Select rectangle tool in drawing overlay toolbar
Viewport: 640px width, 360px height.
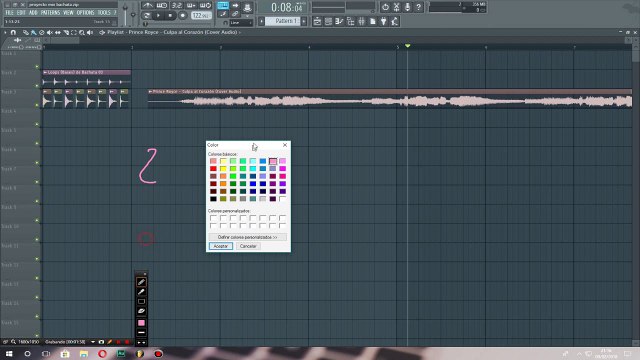tap(141, 302)
